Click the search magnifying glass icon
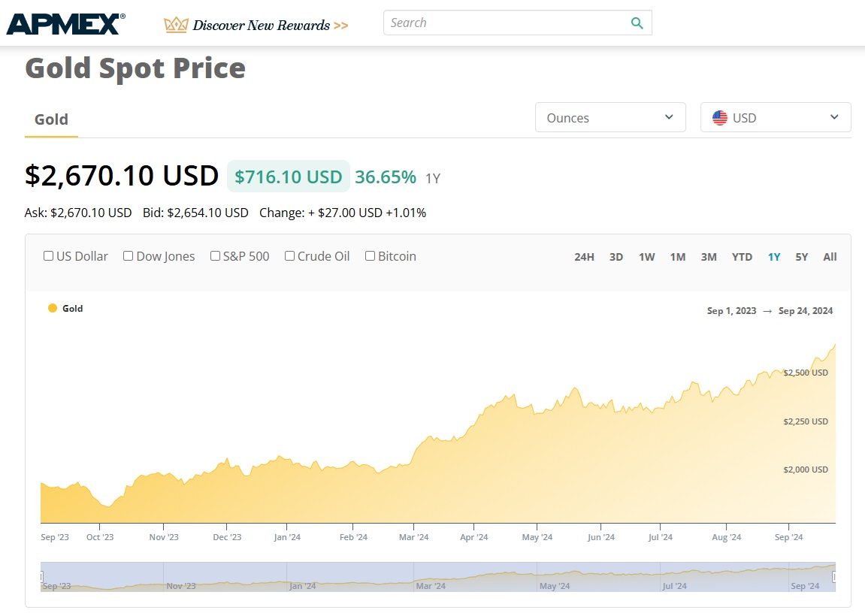Screen dimensions: 865x616 pos(637,23)
